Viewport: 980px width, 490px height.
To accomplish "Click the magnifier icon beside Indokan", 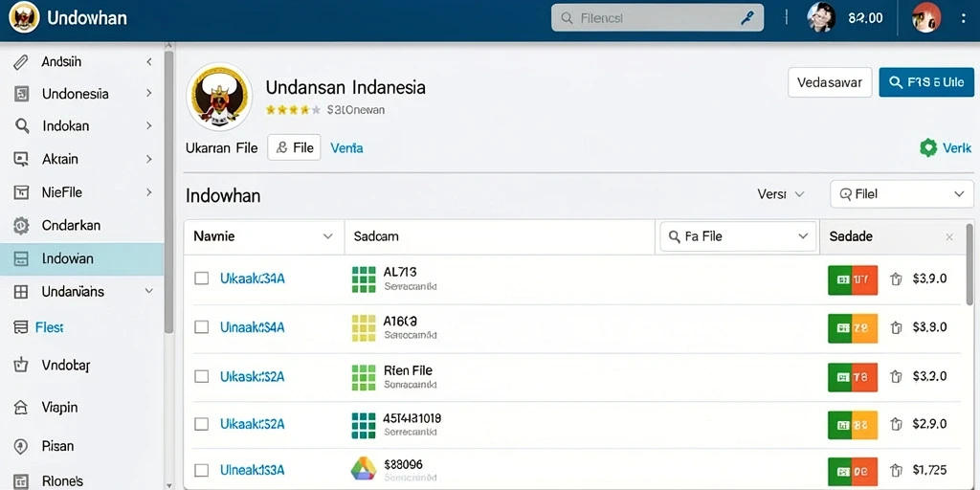I will click(22, 126).
